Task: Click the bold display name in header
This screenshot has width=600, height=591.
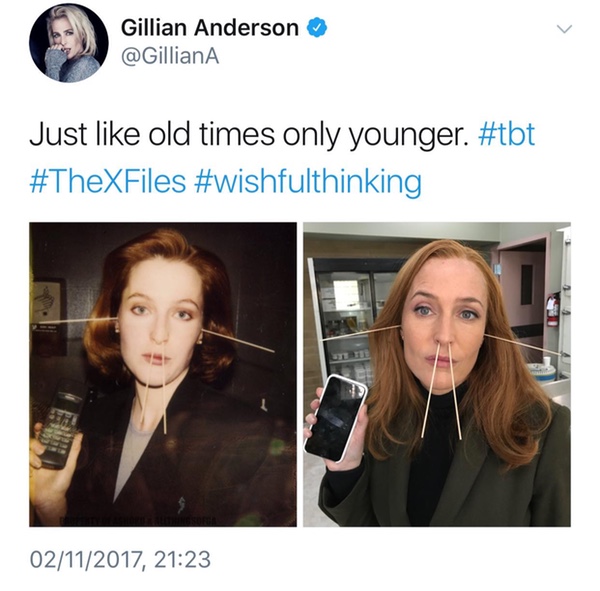Action: 210,28
